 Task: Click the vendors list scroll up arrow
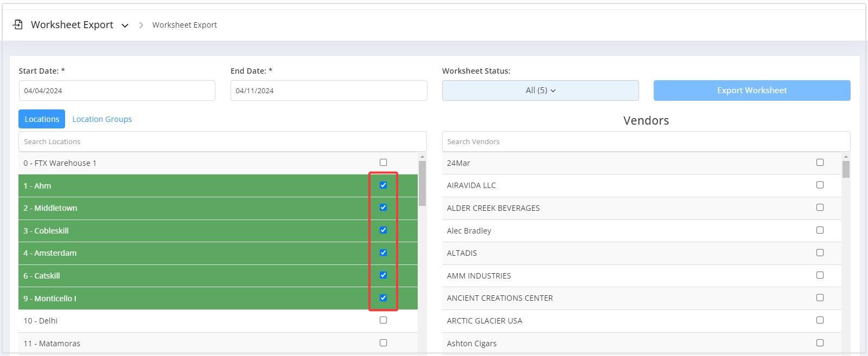(846, 157)
